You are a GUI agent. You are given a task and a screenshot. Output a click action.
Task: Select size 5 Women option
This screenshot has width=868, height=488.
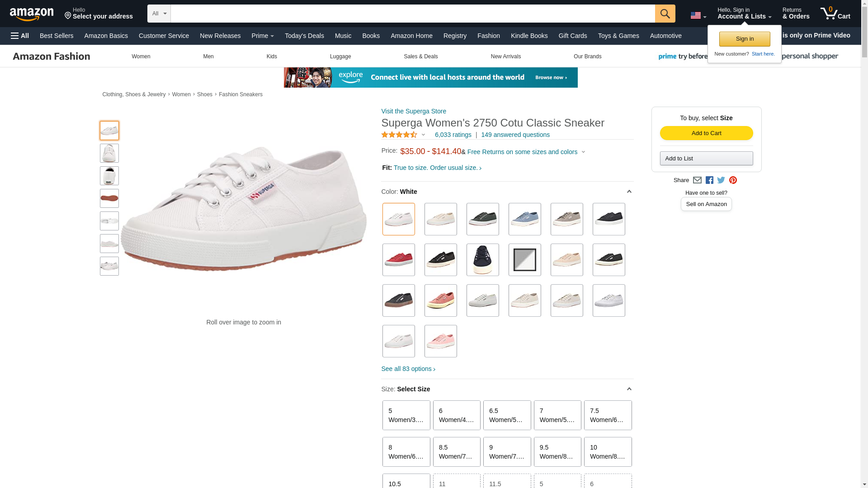point(406,415)
